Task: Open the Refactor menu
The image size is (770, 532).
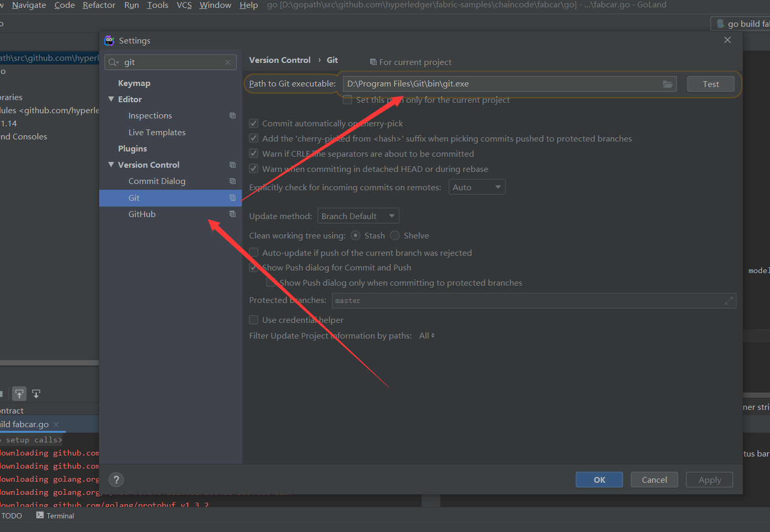Action: pos(99,5)
